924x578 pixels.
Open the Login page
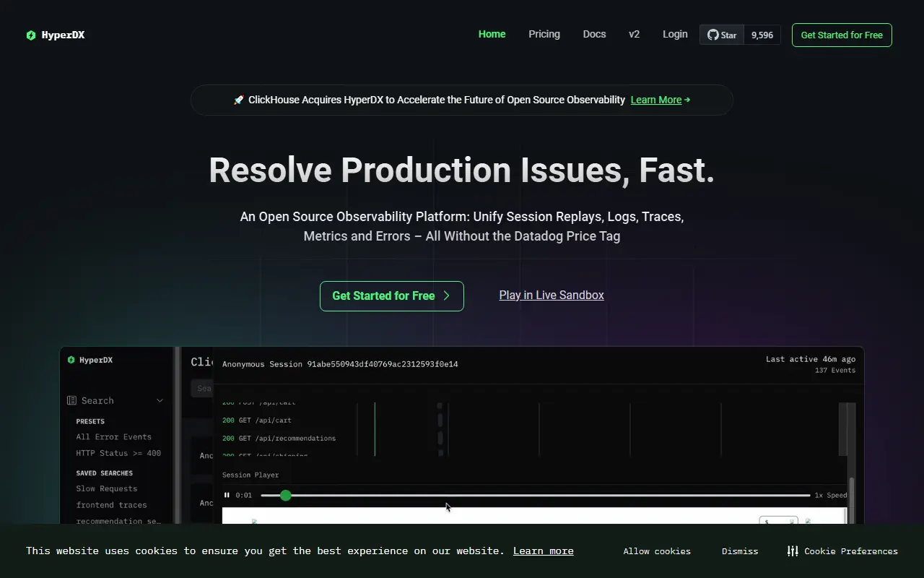(x=675, y=34)
